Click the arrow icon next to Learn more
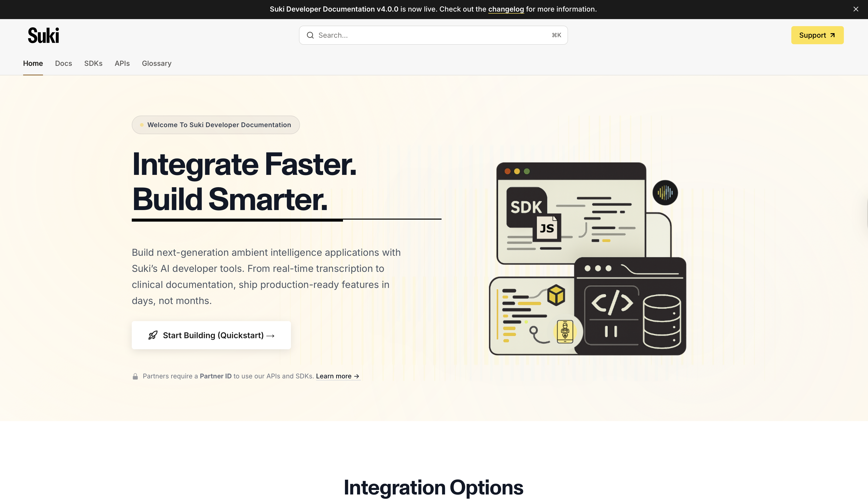 [357, 376]
